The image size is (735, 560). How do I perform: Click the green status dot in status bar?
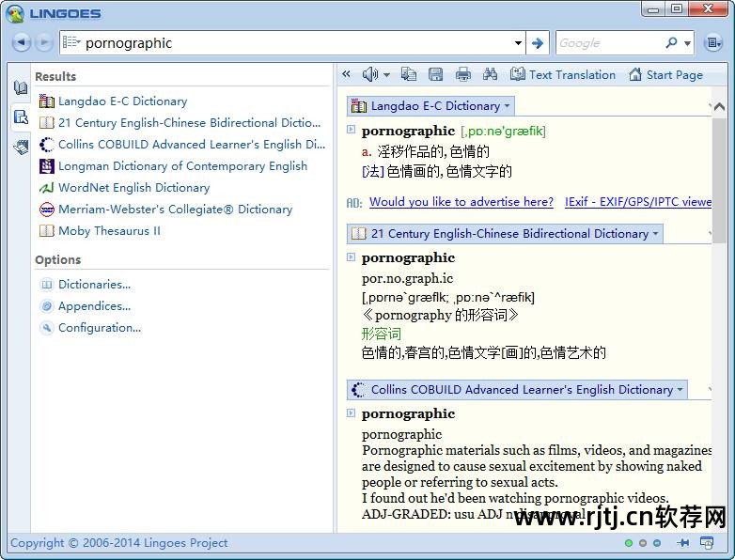tap(629, 543)
